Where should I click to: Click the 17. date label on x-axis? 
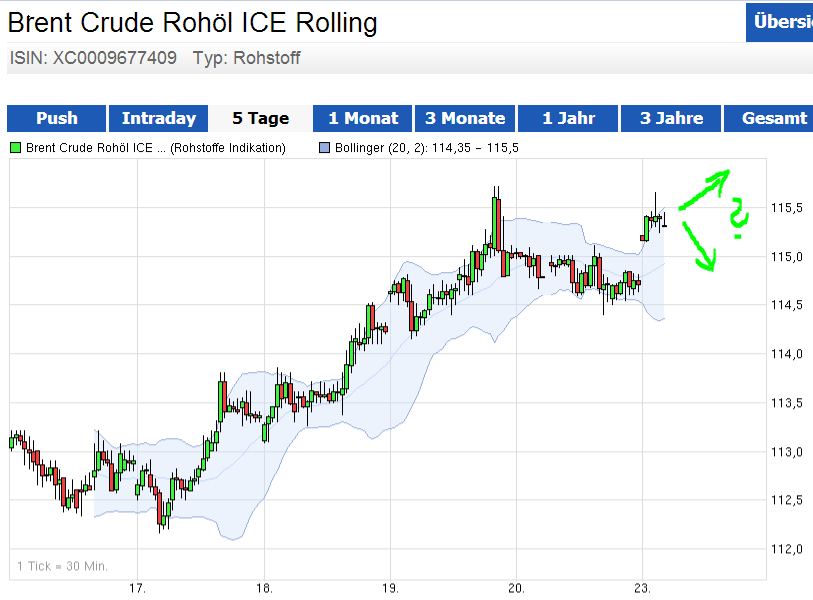(x=137, y=587)
